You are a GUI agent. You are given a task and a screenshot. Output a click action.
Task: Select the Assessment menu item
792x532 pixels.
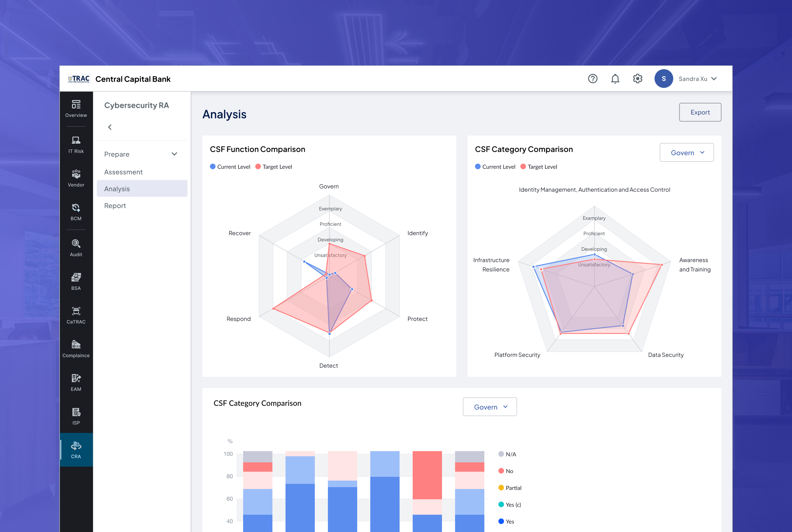(x=123, y=172)
